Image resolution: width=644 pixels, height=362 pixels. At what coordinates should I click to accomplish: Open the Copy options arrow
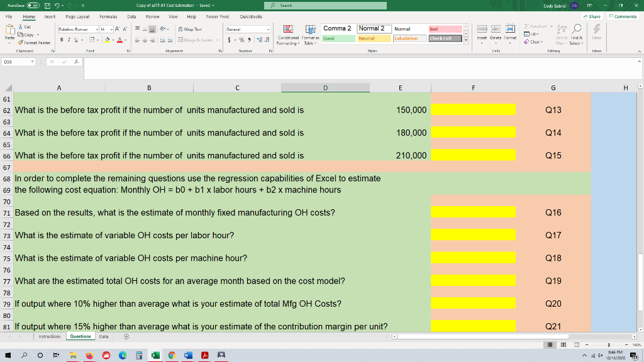coord(38,35)
